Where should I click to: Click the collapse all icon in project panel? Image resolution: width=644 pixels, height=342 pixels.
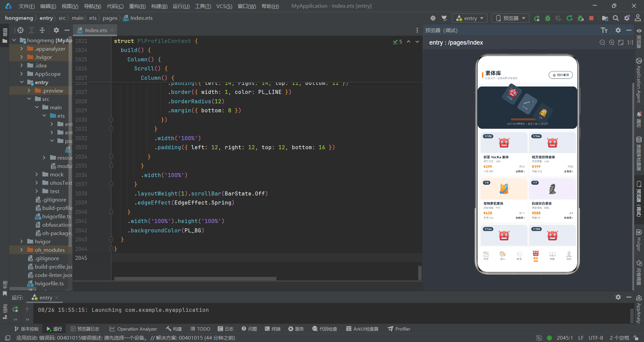[42, 30]
